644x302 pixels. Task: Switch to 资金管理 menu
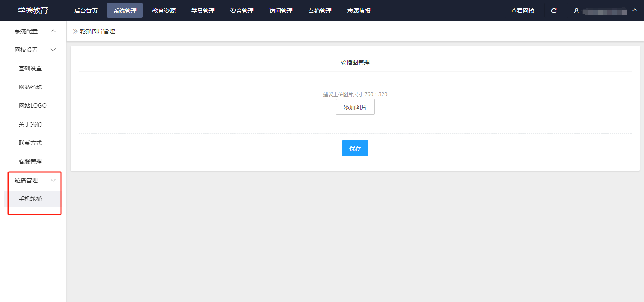(242, 11)
